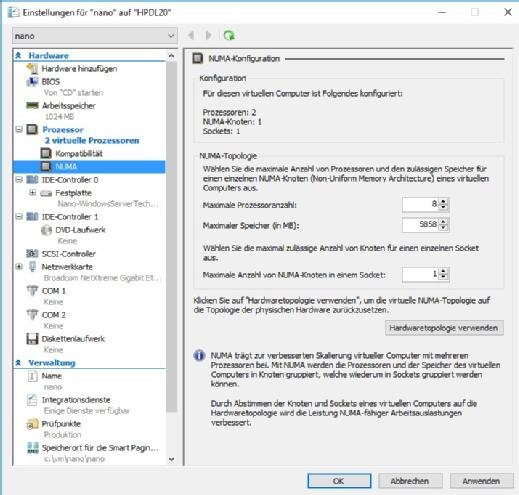Open the Arbeitsspeicher memory settings
Viewport: 519px width, 495px height.
coord(68,106)
